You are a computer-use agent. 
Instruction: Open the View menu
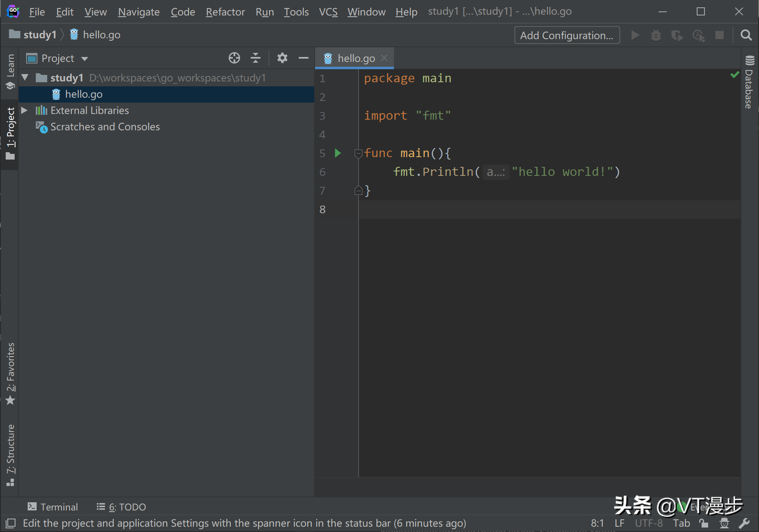pos(96,12)
